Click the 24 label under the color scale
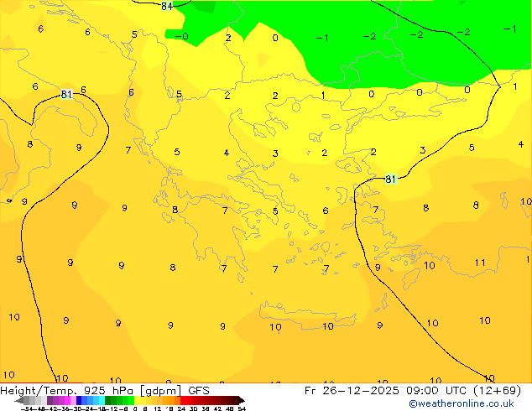 (x=181, y=408)
